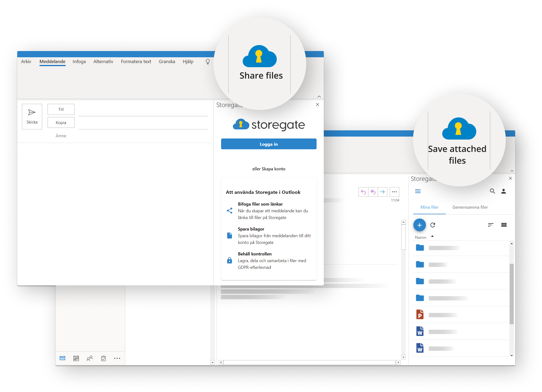Image resolution: width=542 pixels, height=392 pixels.
Task: Click the Share files Storegate cloud icon
Action: click(259, 56)
